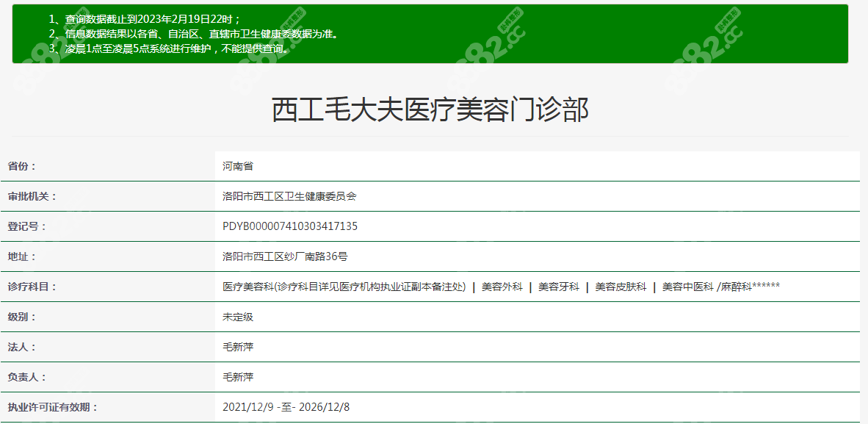Click the 审批机关 label

32,196
